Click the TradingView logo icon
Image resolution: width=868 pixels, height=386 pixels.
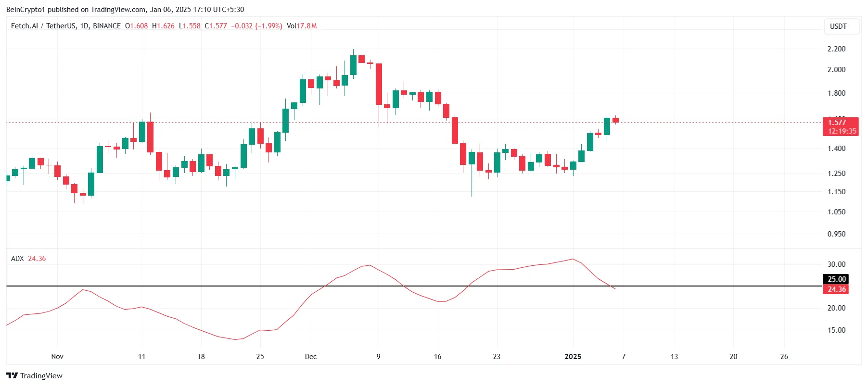coord(12,375)
